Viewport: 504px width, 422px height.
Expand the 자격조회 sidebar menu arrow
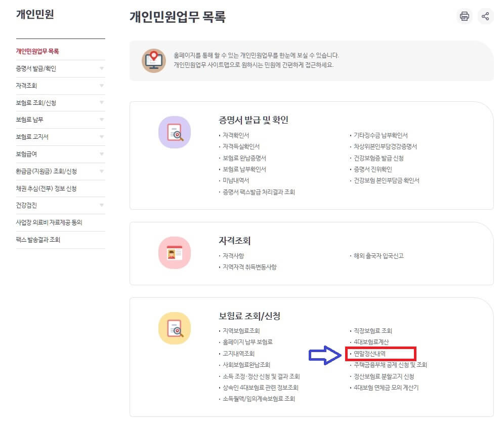[102, 86]
